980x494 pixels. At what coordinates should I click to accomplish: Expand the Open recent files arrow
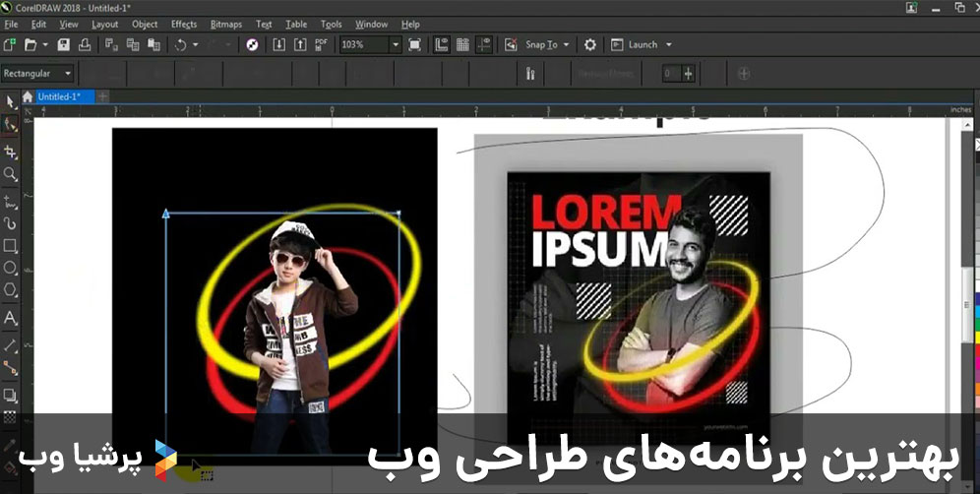point(45,44)
